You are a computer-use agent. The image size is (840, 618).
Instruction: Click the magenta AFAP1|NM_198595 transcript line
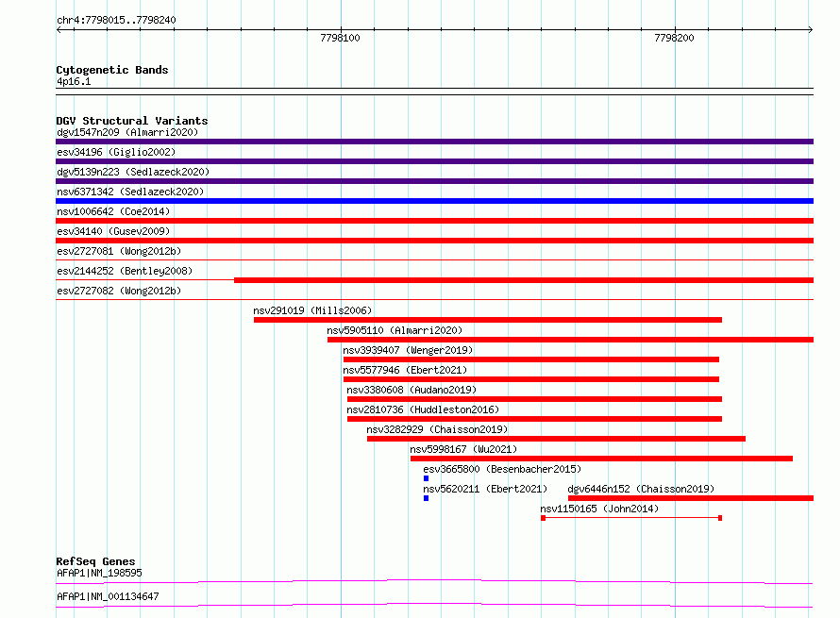pos(434,581)
